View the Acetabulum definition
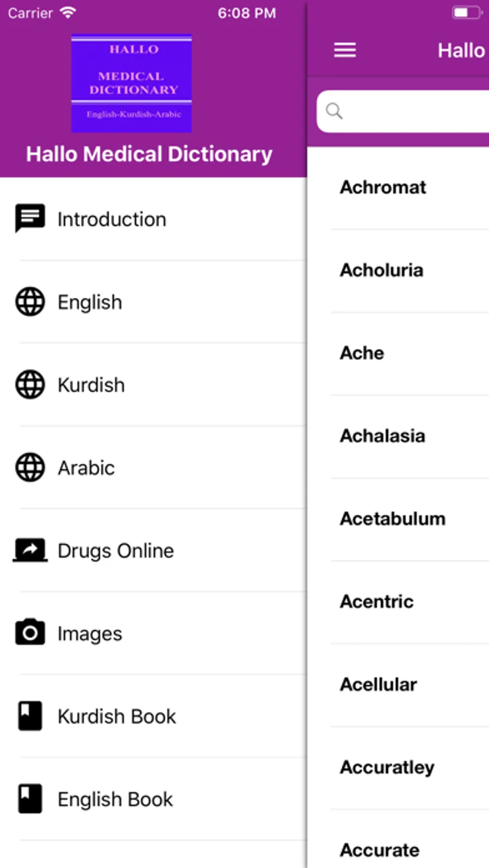The image size is (489, 868). (x=392, y=519)
